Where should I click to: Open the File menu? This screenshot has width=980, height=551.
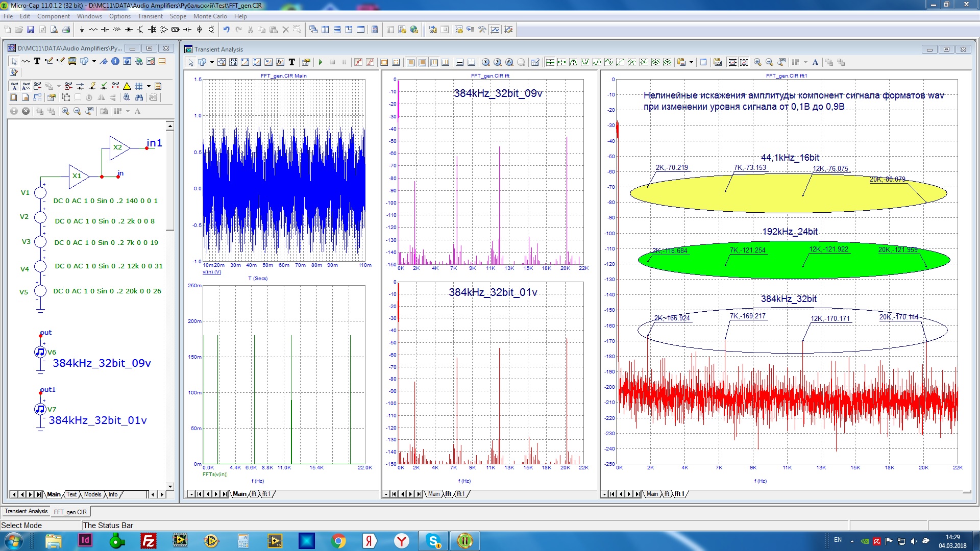8,16
